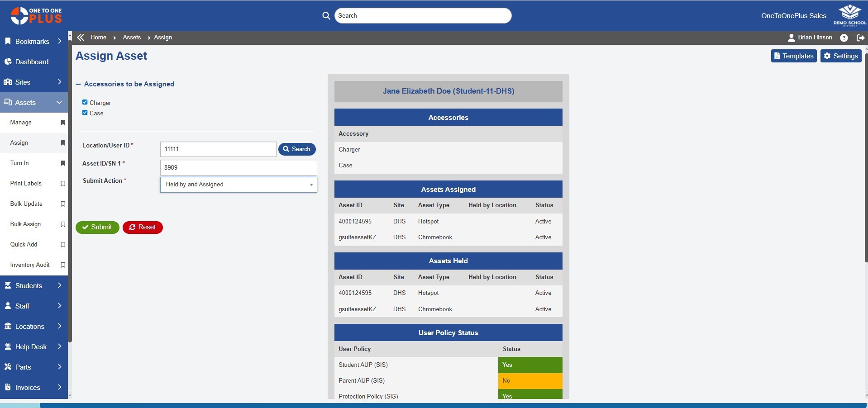868x408 pixels.
Task: Click inside the Asset ID/SN 1 field
Action: 238,167
